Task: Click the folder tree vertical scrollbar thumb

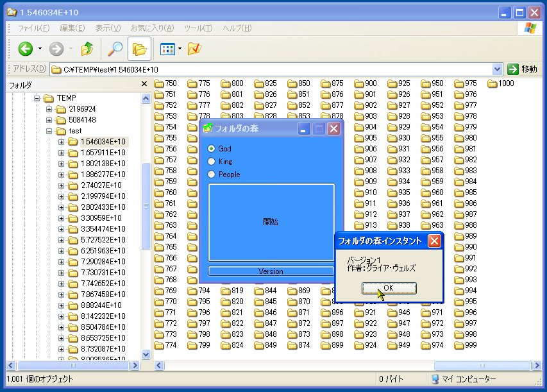Action: click(x=146, y=206)
